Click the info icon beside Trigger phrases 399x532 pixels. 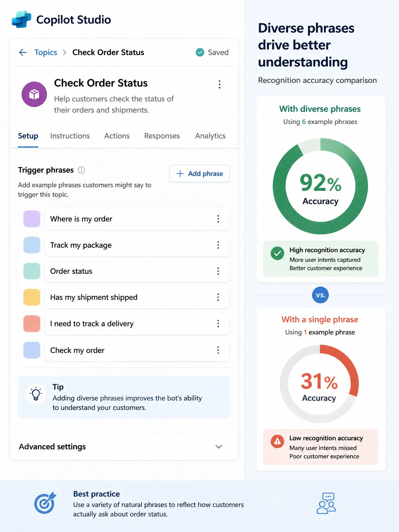(x=81, y=170)
